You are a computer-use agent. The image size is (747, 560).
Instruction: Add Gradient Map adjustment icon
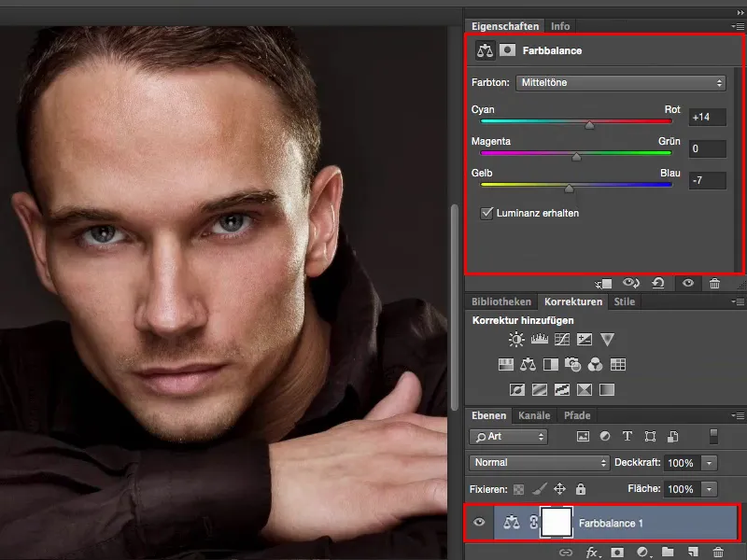pos(606,390)
